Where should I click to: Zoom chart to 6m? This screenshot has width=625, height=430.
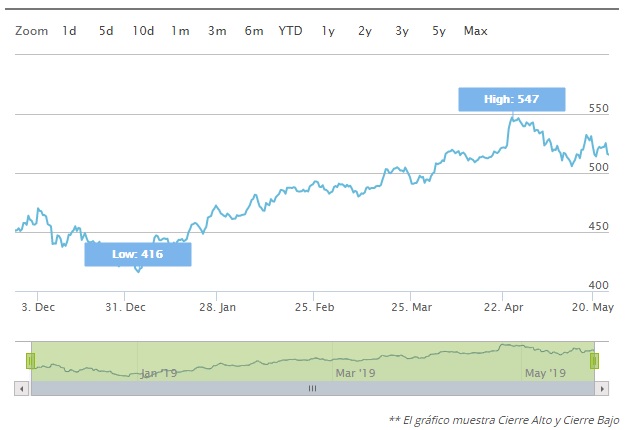click(254, 31)
